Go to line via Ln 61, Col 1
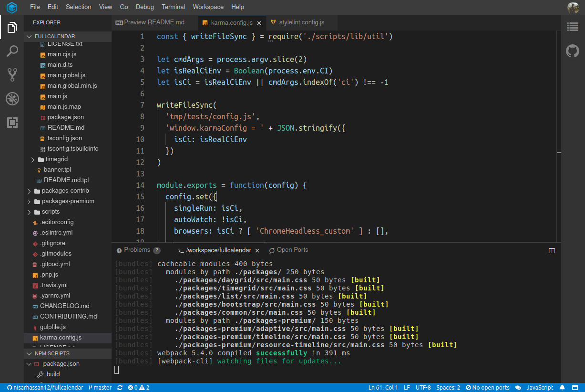Screen dimensions: 585x392 pyautogui.click(x=383, y=388)
